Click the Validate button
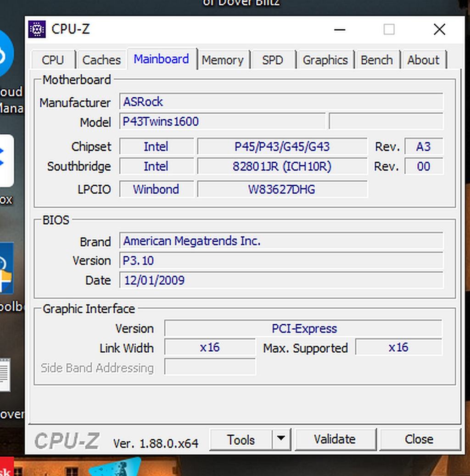 tap(335, 440)
